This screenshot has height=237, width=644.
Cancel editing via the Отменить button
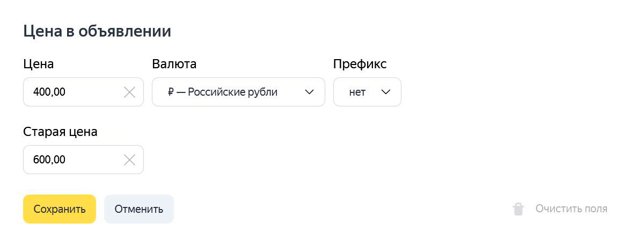coord(139,209)
